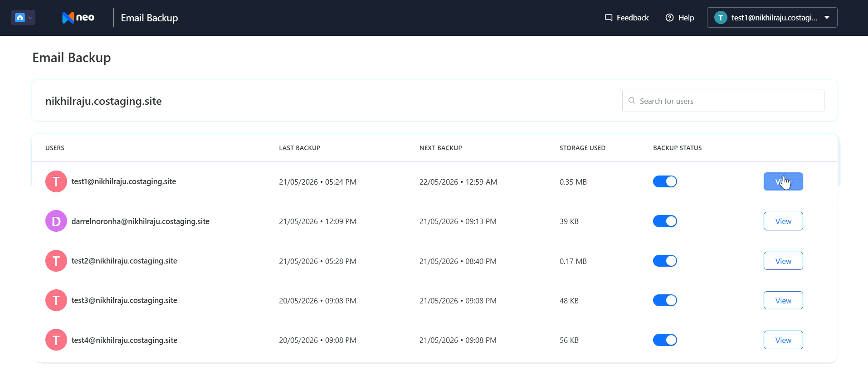Click last backup 21/05/2026 05:28 PM

click(x=317, y=261)
